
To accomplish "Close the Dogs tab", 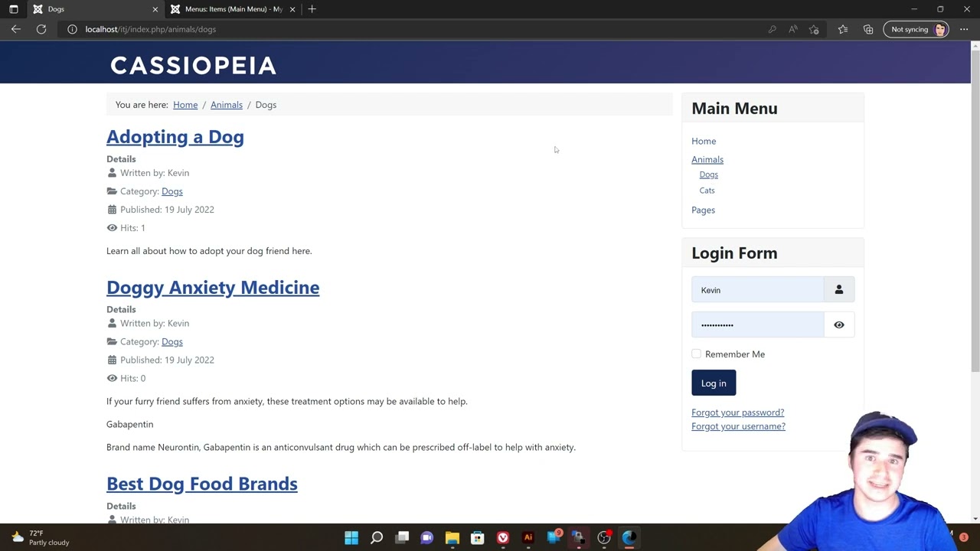I will [x=155, y=9].
